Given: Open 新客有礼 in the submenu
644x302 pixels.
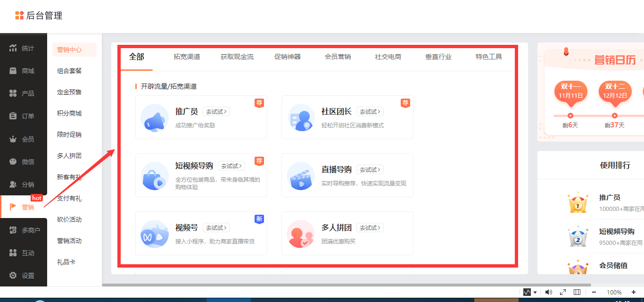Looking at the screenshot, I should pyautogui.click(x=69, y=177).
